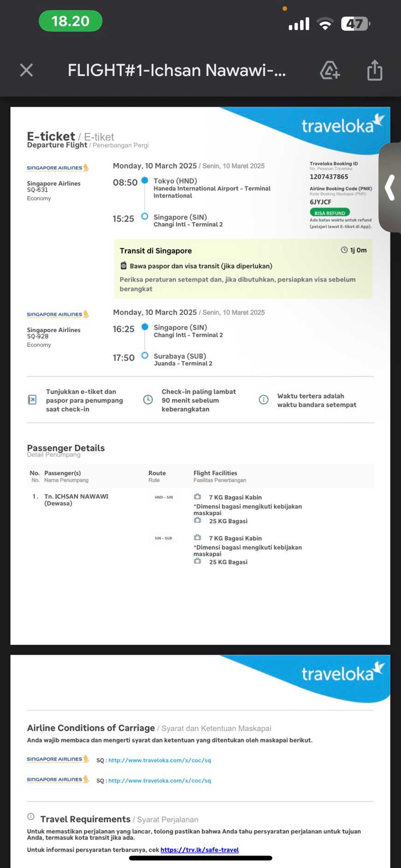Tap the Traveloka logo on first page

click(342, 125)
